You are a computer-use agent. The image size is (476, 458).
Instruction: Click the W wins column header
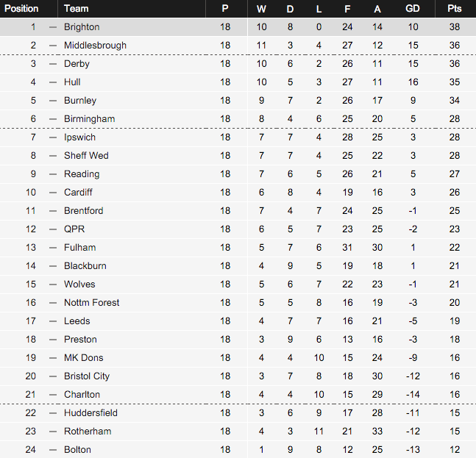click(261, 9)
